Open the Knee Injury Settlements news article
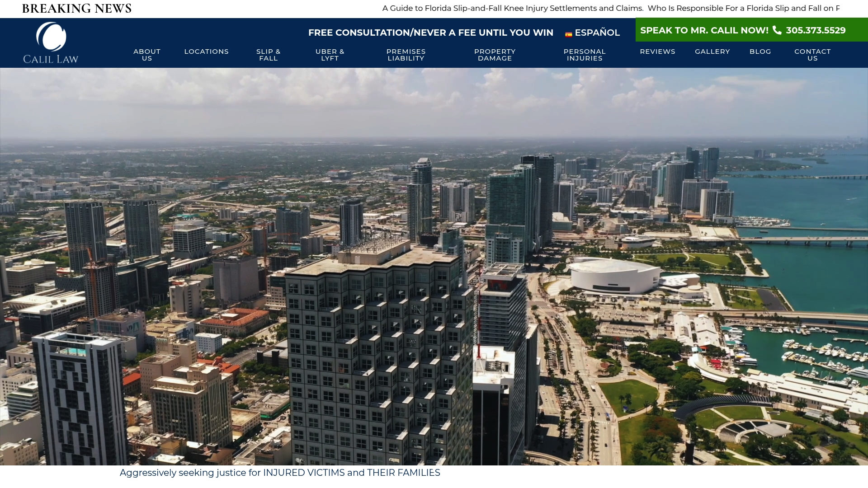 [x=513, y=8]
